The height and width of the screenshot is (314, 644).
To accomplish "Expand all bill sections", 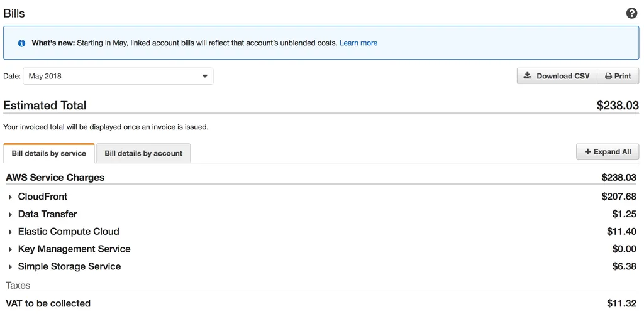I will click(608, 152).
